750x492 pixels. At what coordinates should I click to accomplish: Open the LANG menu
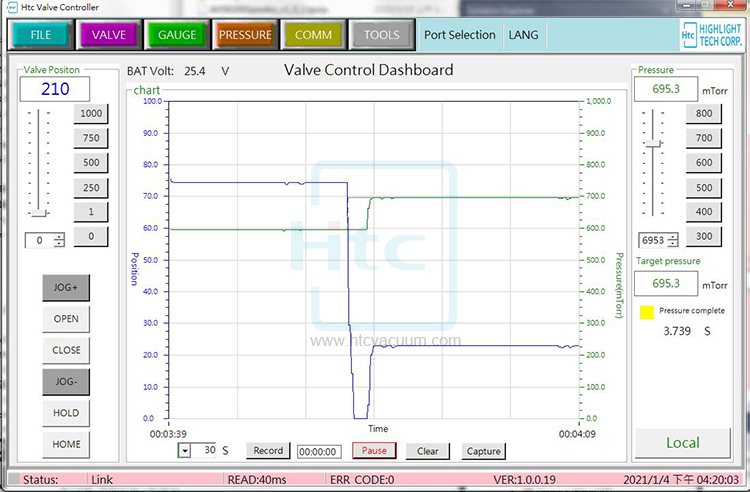[524, 35]
